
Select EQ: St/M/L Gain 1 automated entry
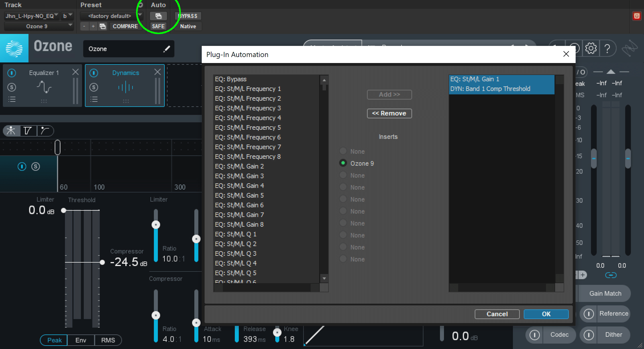point(502,79)
